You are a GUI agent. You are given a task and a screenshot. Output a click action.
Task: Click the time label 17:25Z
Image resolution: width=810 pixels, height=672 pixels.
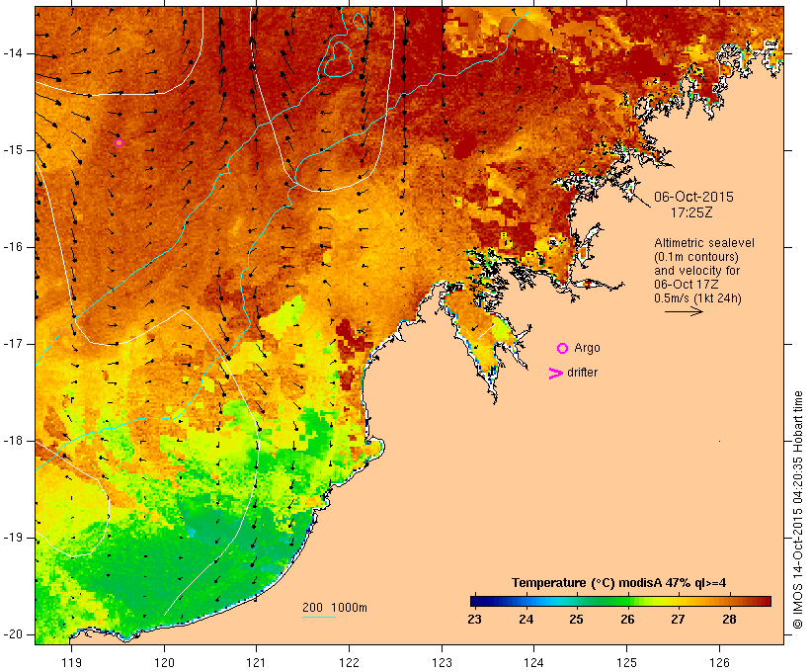[x=691, y=212]
